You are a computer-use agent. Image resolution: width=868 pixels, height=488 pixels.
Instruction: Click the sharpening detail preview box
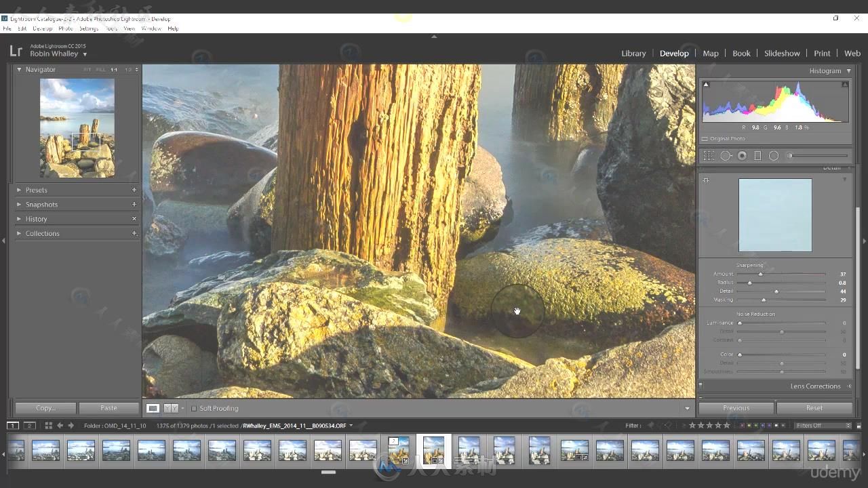[x=775, y=216]
